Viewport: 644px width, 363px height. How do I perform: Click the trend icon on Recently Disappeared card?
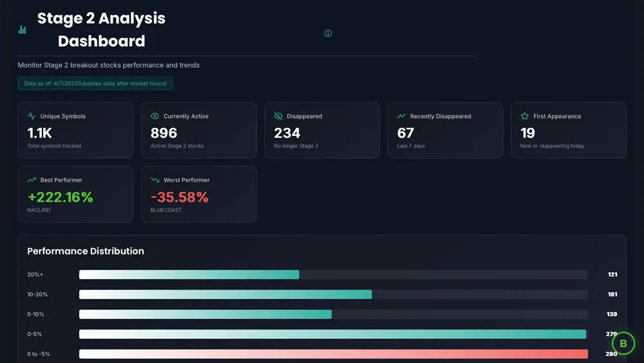coord(401,116)
